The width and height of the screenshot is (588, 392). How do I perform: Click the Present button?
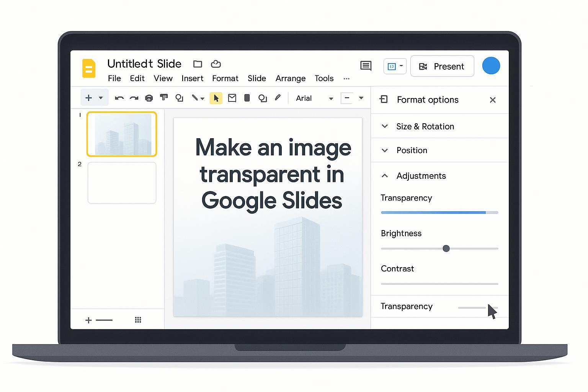442,66
